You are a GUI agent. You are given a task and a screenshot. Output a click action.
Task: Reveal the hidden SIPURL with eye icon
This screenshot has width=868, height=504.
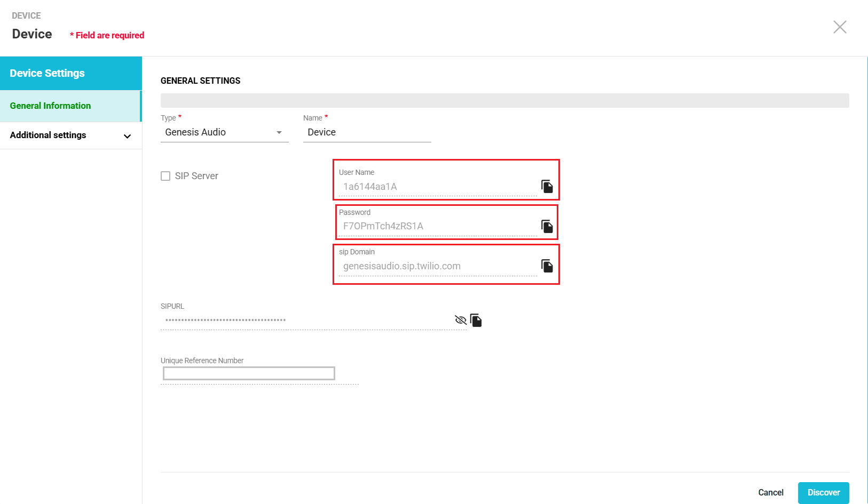(x=460, y=320)
